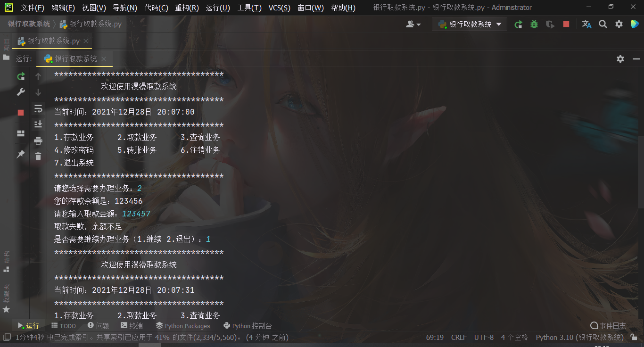Open Python Packages tool window

coord(183,326)
